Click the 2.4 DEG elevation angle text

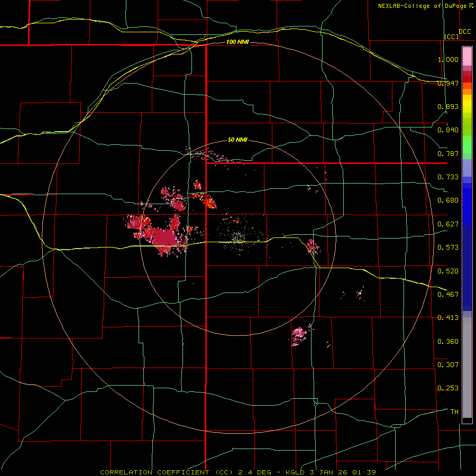[x=254, y=472]
